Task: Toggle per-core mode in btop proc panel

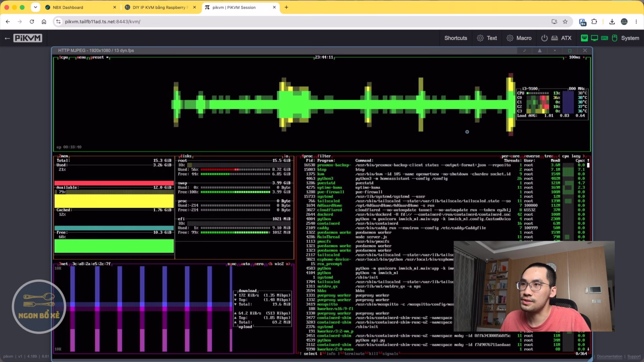Action: tap(510, 156)
